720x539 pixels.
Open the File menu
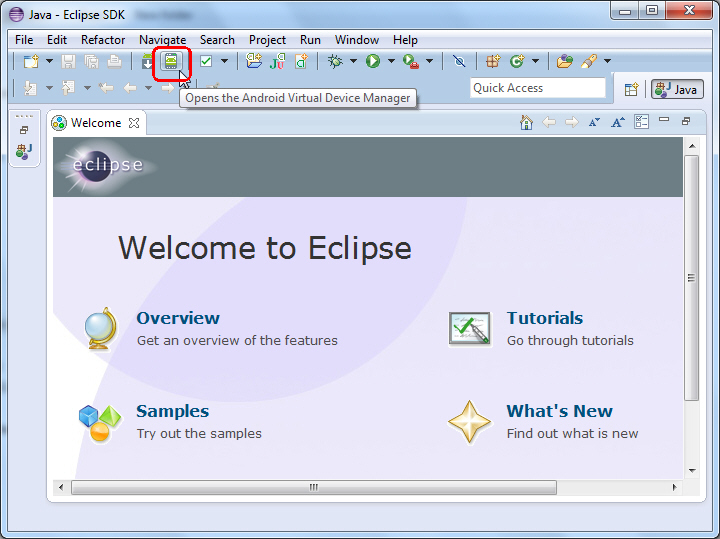24,40
